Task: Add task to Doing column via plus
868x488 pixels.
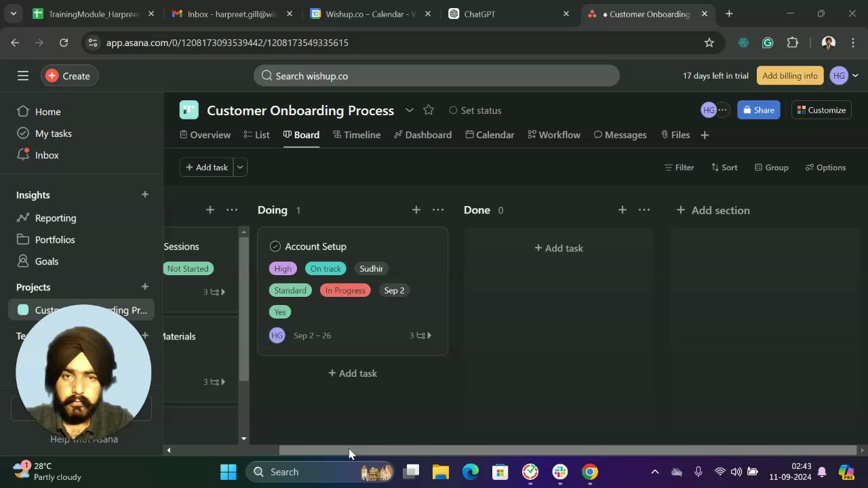Action: point(416,210)
